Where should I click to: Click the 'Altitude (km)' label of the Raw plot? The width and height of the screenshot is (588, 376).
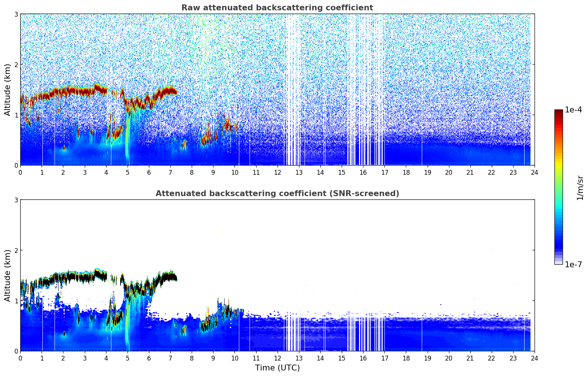(x=8, y=90)
